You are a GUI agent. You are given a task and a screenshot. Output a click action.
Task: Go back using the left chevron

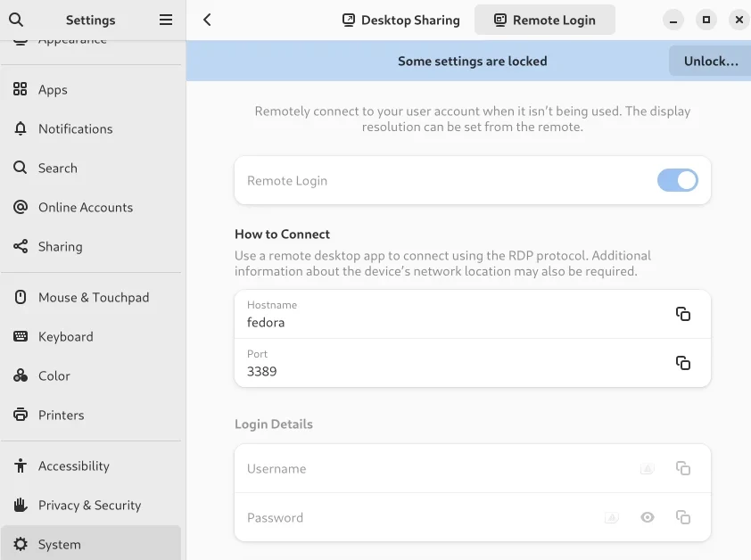pyautogui.click(x=207, y=20)
